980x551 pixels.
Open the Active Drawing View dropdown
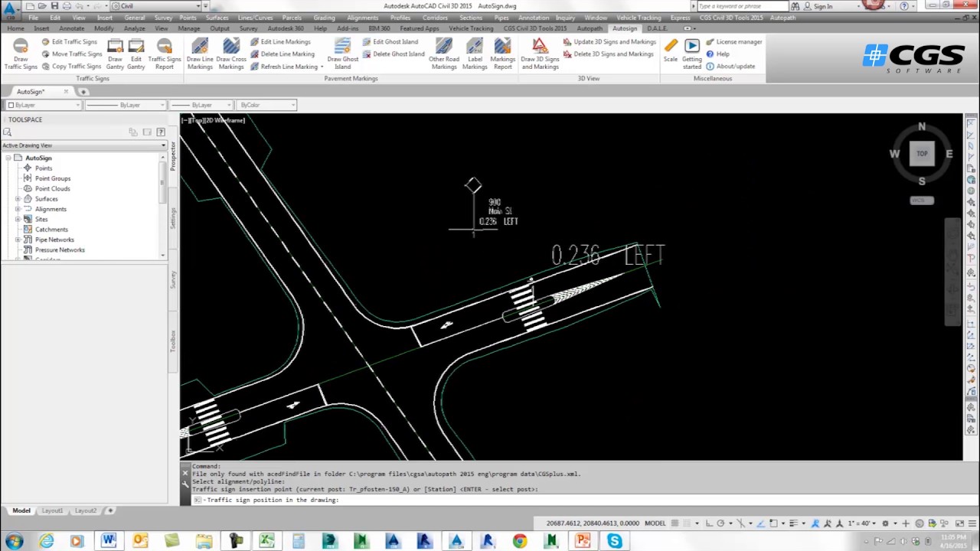83,145
